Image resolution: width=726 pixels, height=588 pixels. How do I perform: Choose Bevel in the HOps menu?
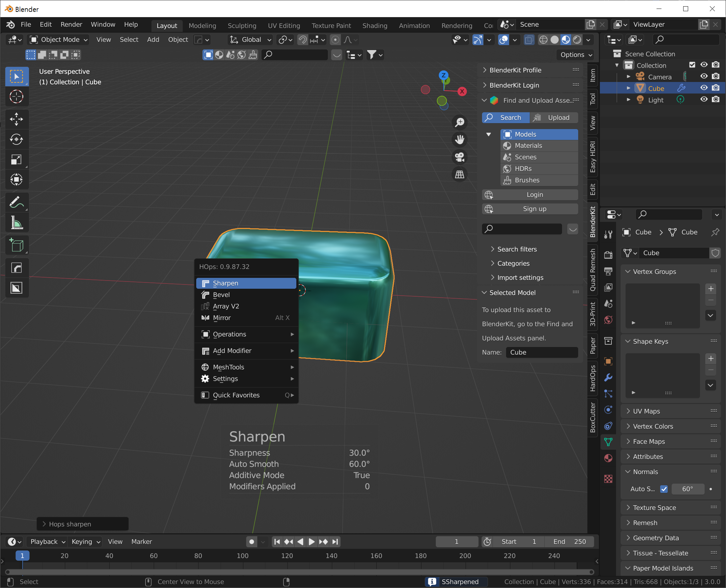click(221, 295)
